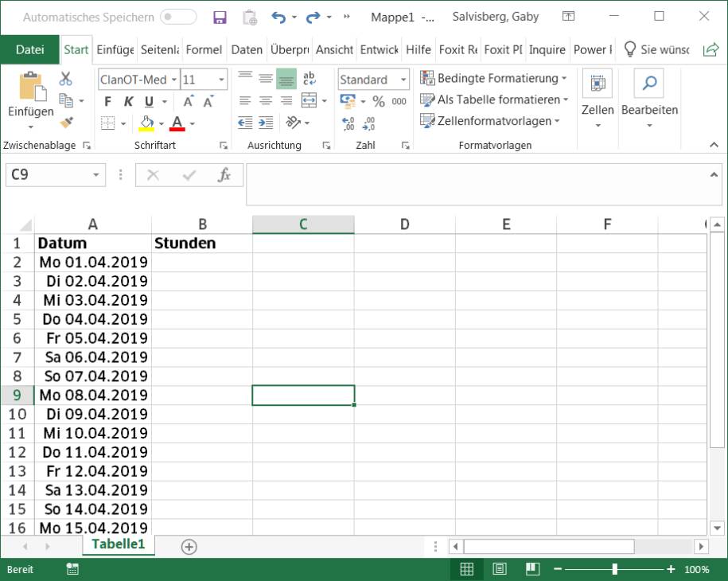The height and width of the screenshot is (581, 728).
Task: Add a new sheet with plus button
Action: pyautogui.click(x=189, y=546)
